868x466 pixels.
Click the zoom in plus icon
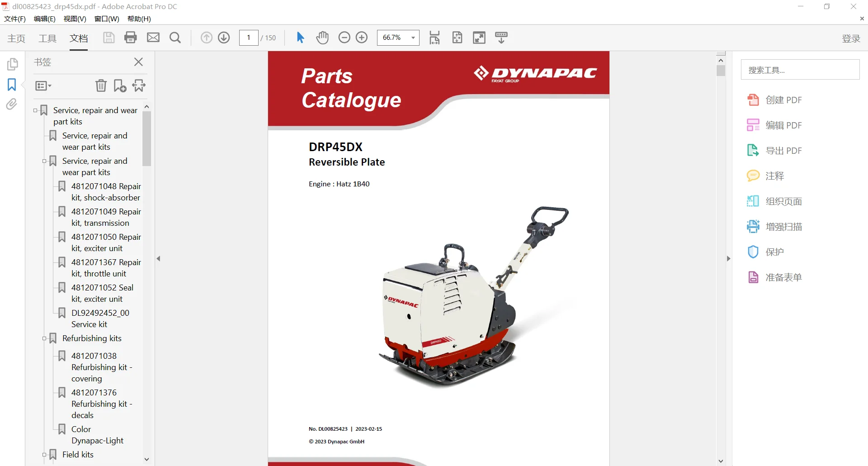pyautogui.click(x=362, y=38)
